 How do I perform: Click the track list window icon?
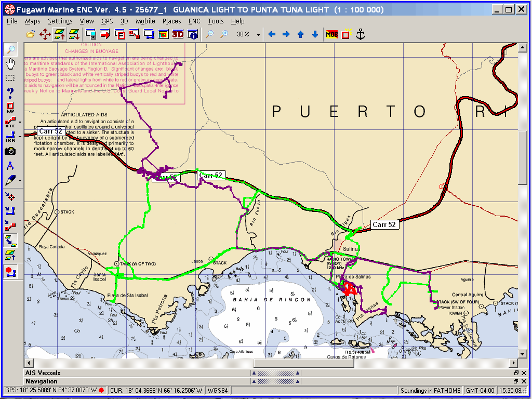pyautogui.click(x=149, y=34)
